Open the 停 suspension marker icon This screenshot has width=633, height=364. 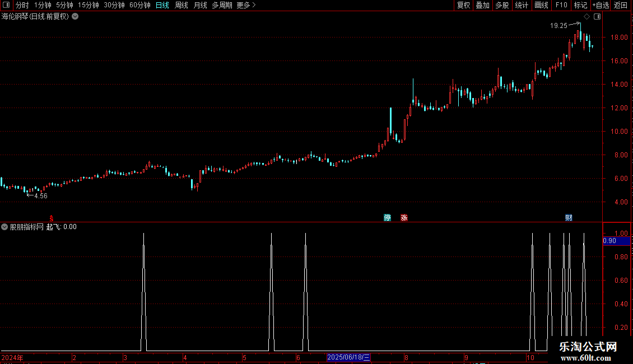pyautogui.click(x=387, y=218)
